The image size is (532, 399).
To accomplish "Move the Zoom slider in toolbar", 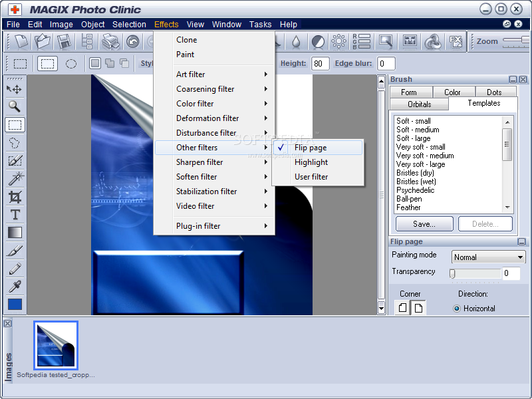I will coord(525,40).
